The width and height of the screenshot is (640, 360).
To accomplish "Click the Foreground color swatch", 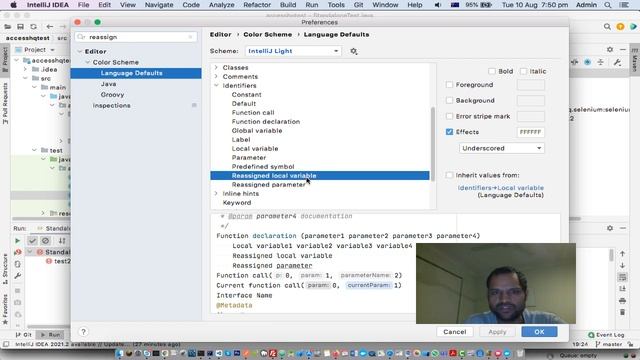I will click(530, 85).
